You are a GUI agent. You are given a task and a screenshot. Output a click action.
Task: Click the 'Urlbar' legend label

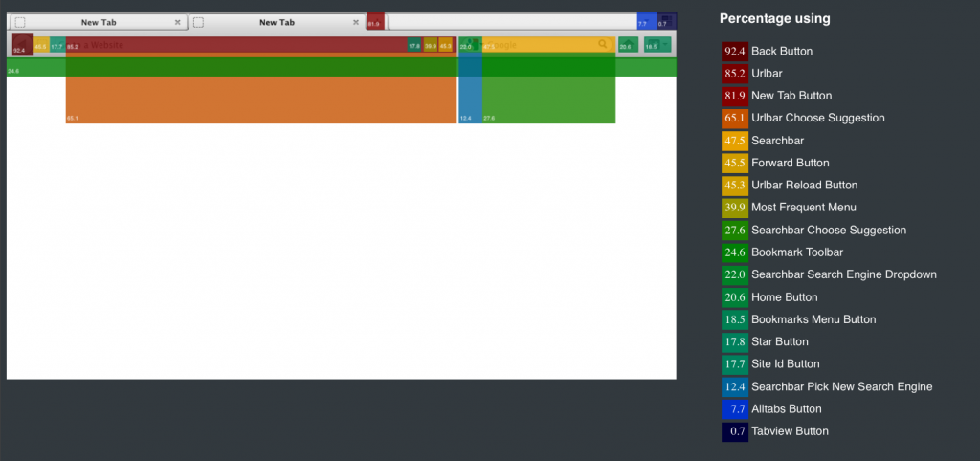[x=767, y=74]
